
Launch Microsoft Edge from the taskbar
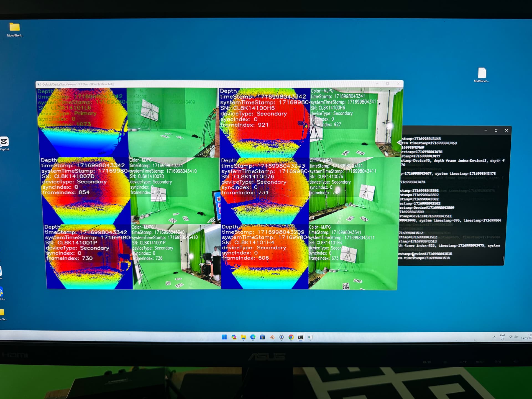tap(253, 337)
